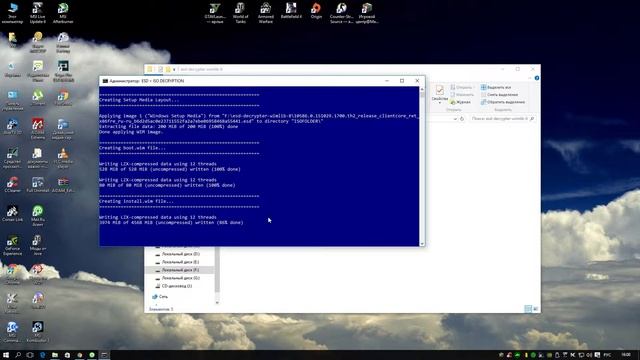Click the language indicator in system tray
This screenshot has height=360, width=640.
click(x=607, y=355)
